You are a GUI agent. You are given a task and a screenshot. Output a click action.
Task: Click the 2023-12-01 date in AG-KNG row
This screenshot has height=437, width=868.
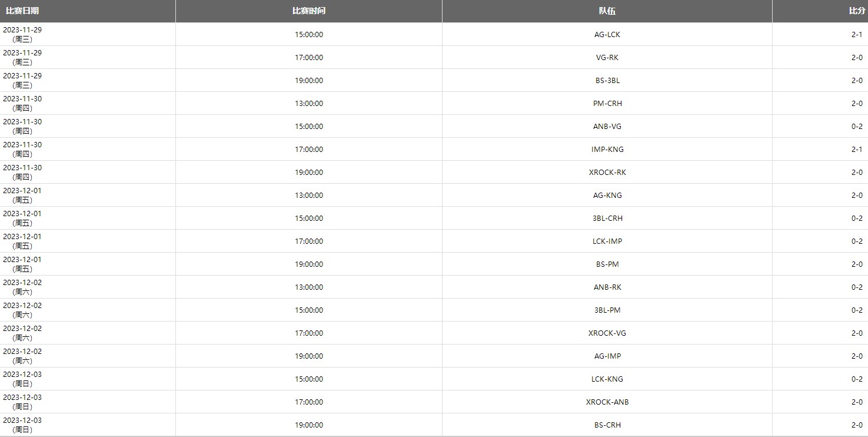click(22, 190)
